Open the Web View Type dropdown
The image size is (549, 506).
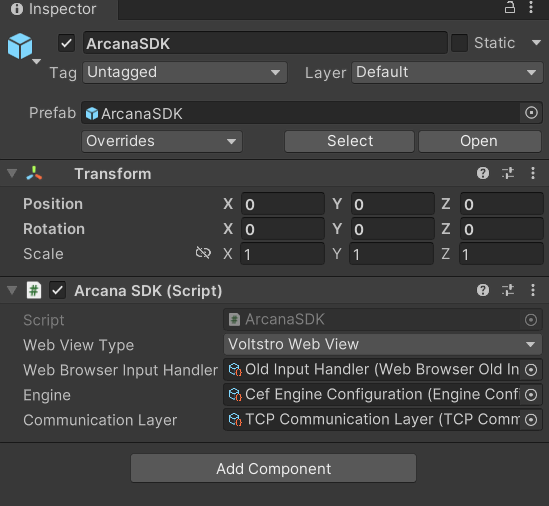point(383,344)
